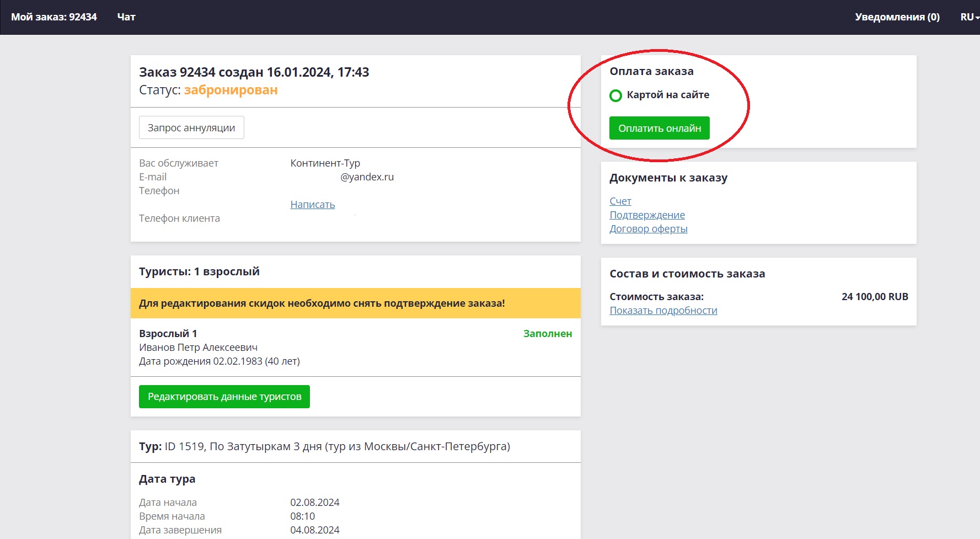
Task: Click the 'Телефон клиента' label
Action: [179, 218]
